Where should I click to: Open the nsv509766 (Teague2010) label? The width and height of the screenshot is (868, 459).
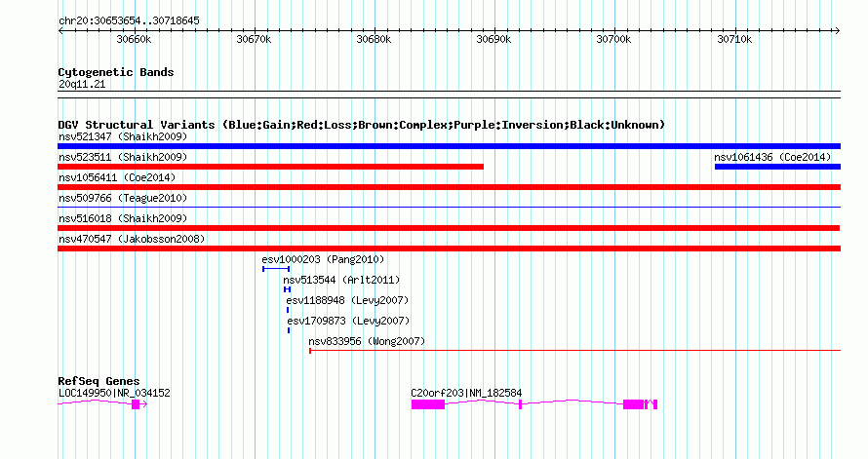123,198
